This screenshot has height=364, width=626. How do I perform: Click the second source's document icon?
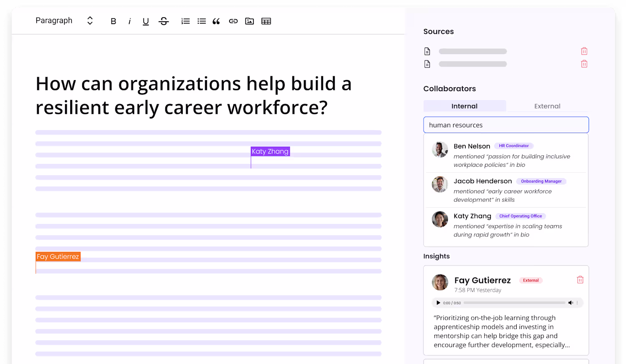tap(427, 64)
